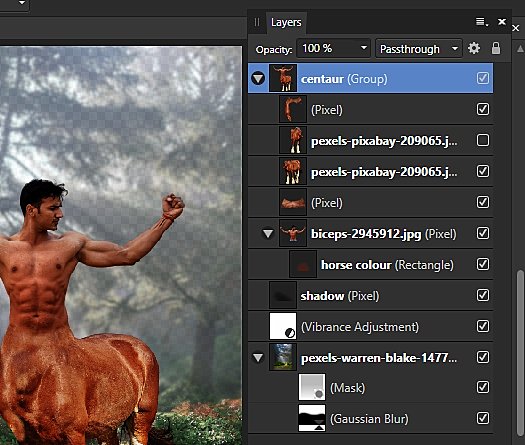Click the centaur group thumbnail
The image size is (525, 445).
click(x=283, y=78)
